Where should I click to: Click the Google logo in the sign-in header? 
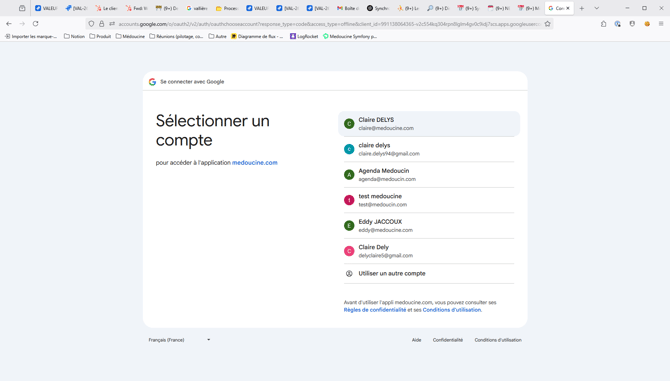point(152,82)
